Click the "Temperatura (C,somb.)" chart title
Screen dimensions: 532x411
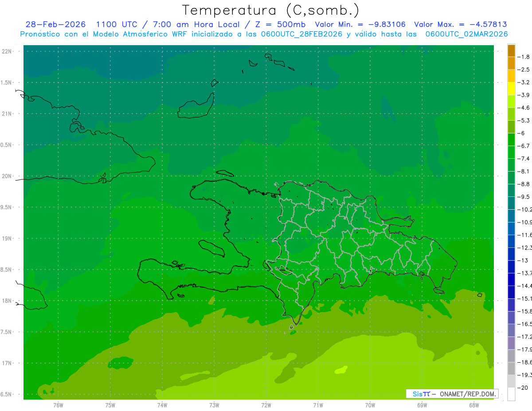[271, 10]
